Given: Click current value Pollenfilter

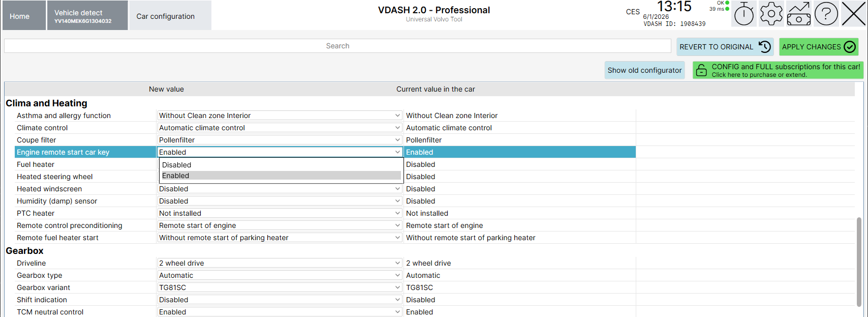Looking at the screenshot, I should [424, 140].
